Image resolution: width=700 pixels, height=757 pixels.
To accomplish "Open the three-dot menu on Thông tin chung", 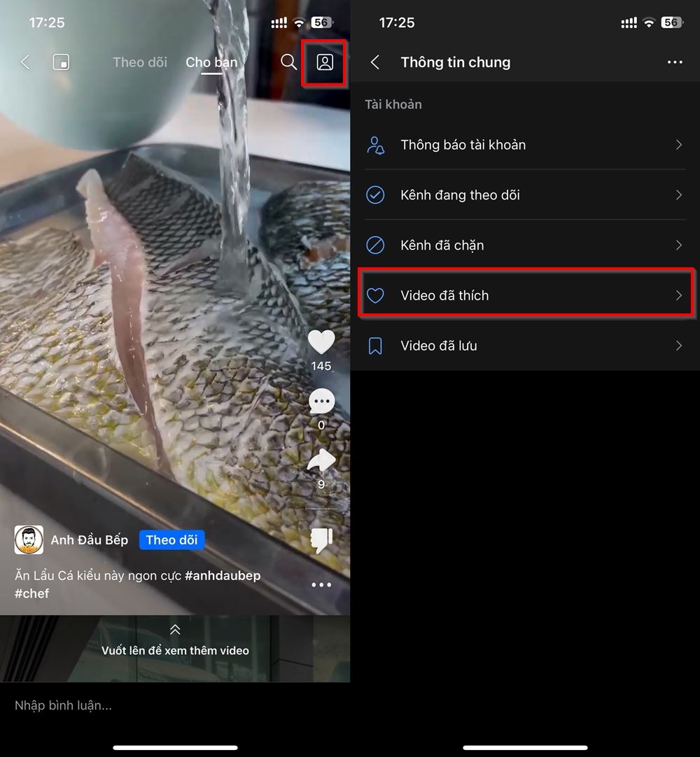I will pyautogui.click(x=675, y=62).
